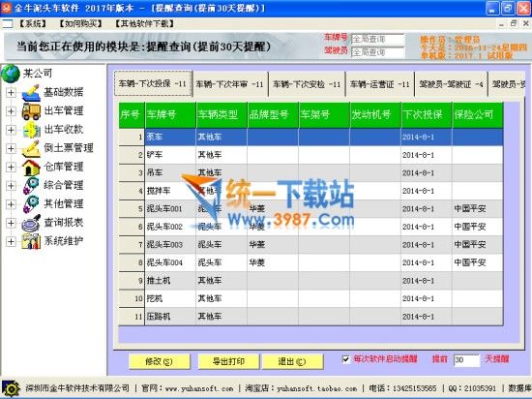
Task: Toggle the 每次软件启动提醒 checkbox
Action: (345, 359)
